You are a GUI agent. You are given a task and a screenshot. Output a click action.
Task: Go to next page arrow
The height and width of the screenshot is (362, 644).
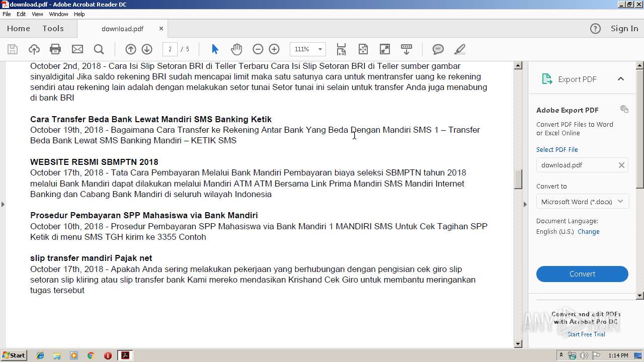click(x=147, y=49)
